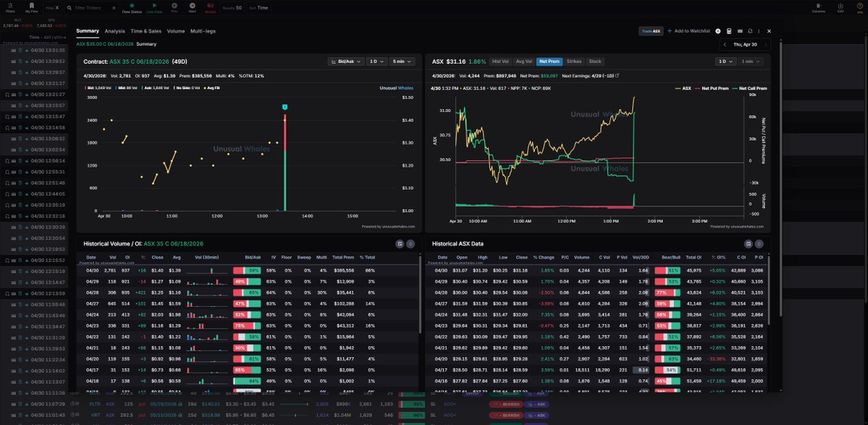Image resolution: width=868 pixels, height=425 pixels.
Task: Open contract chart 1 D range dropdown
Action: [376, 62]
